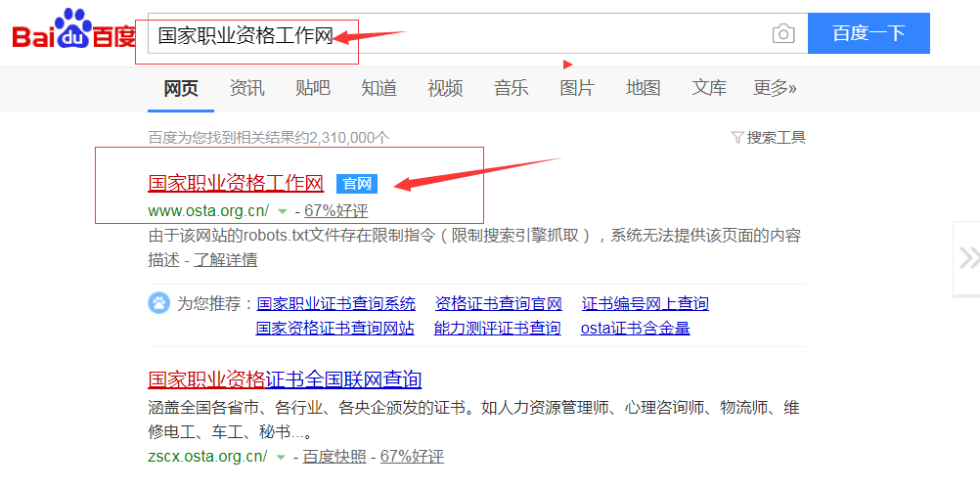Open 资格证书查询官网 suggestion
Image resolution: width=980 pixels, height=489 pixels.
tap(498, 304)
